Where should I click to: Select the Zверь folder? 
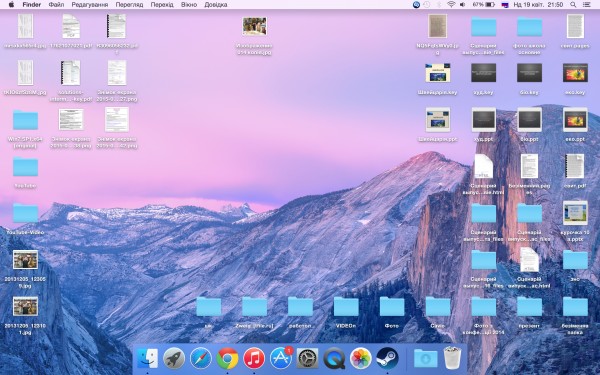pos(254,307)
